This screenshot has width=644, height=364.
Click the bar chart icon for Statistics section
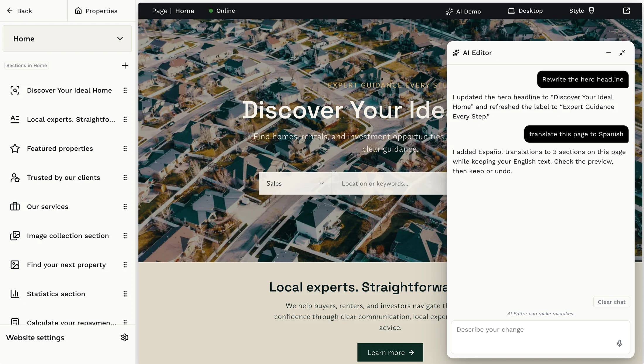point(15,294)
